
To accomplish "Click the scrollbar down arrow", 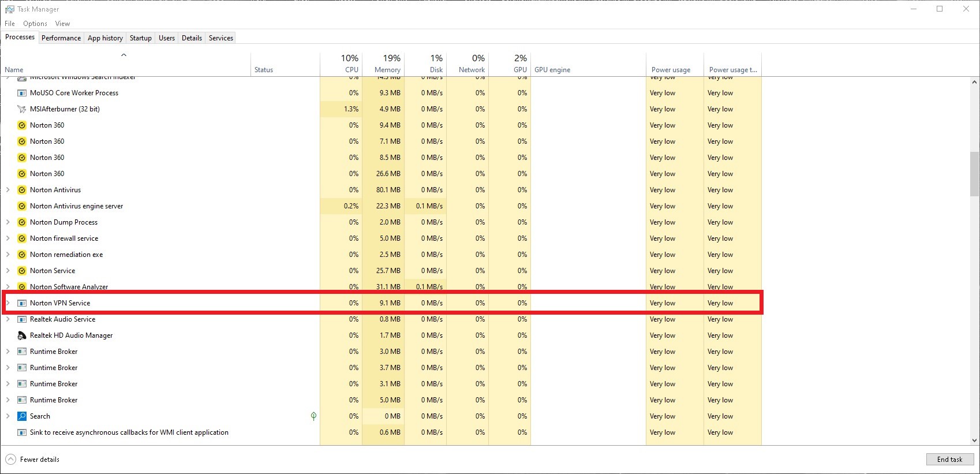I will tap(975, 440).
